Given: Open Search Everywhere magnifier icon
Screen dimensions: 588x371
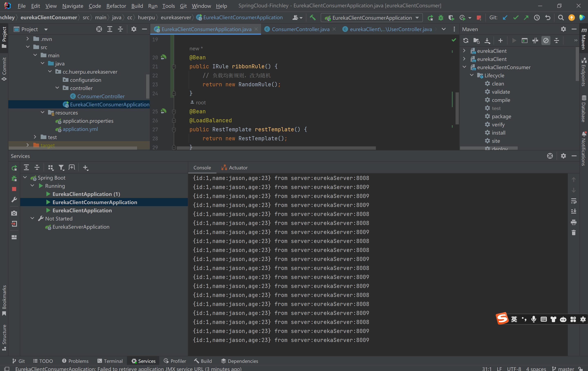Looking at the screenshot, I should (x=561, y=18).
